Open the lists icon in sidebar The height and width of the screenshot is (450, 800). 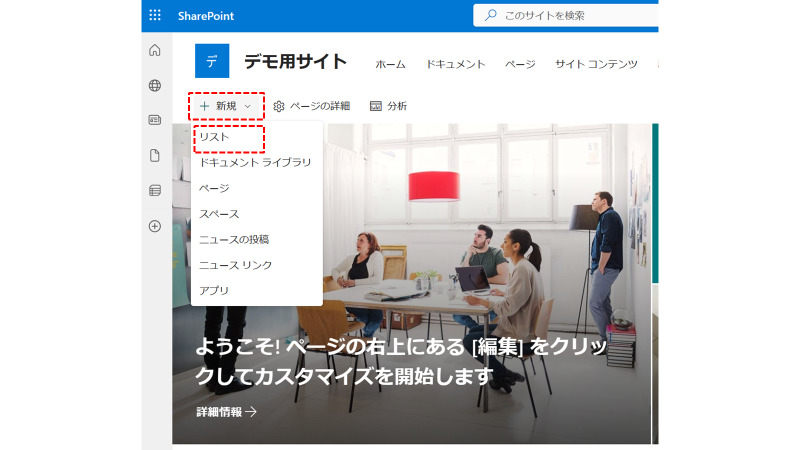pos(155,190)
